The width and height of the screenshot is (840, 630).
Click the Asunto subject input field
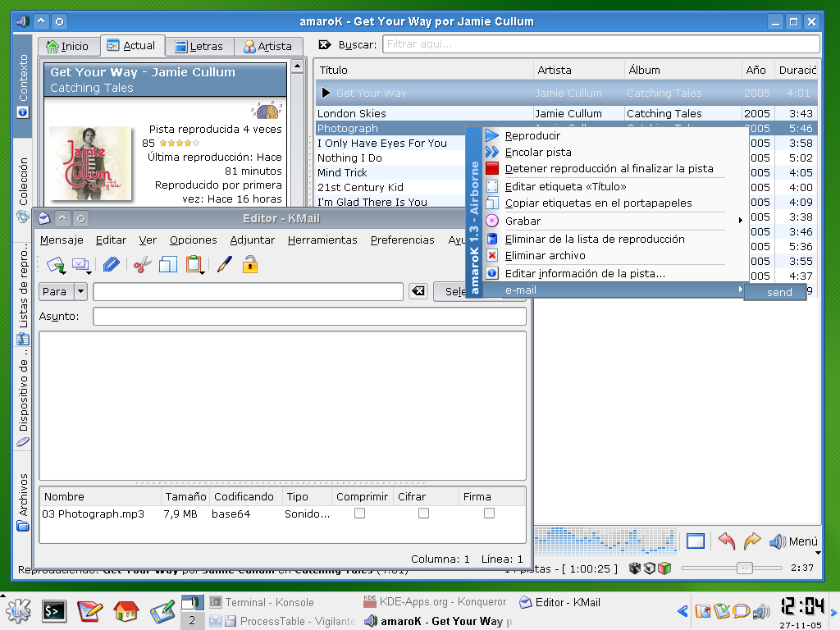click(x=309, y=316)
